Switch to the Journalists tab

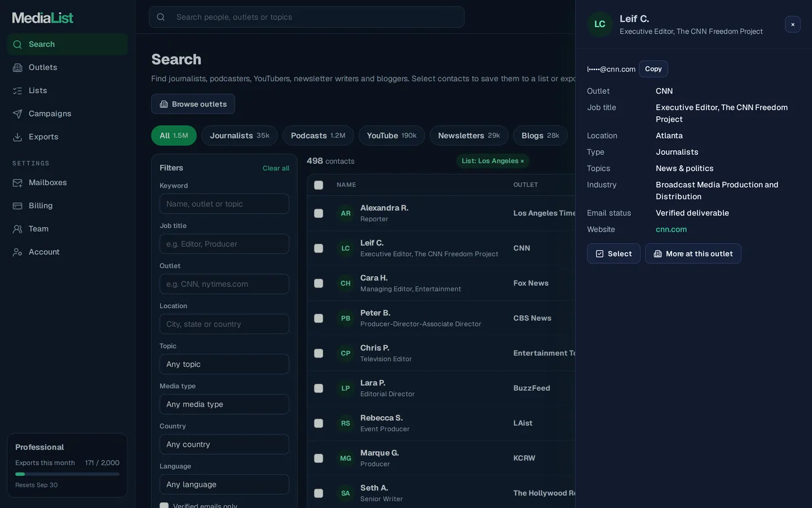[240, 135]
